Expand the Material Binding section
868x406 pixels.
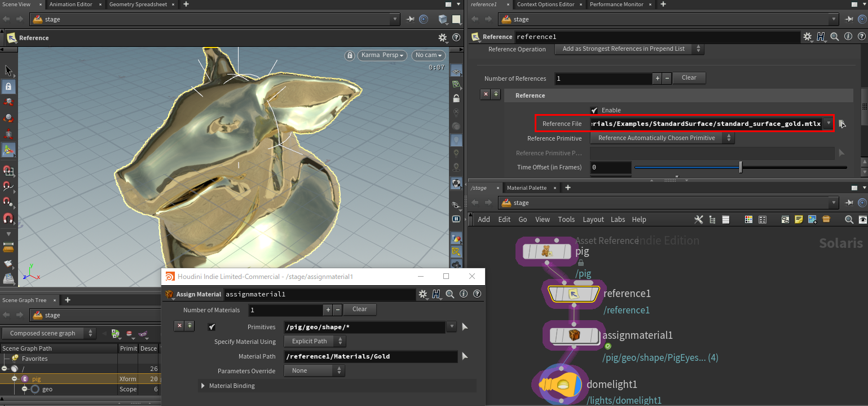[x=203, y=386]
